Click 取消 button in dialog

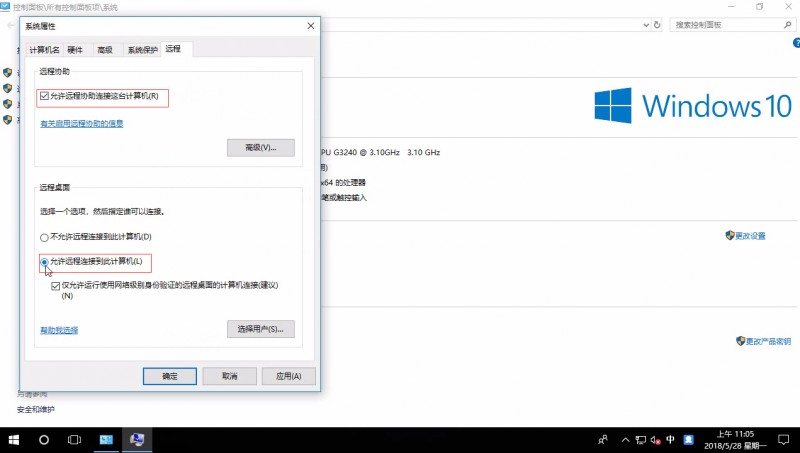[230, 376]
